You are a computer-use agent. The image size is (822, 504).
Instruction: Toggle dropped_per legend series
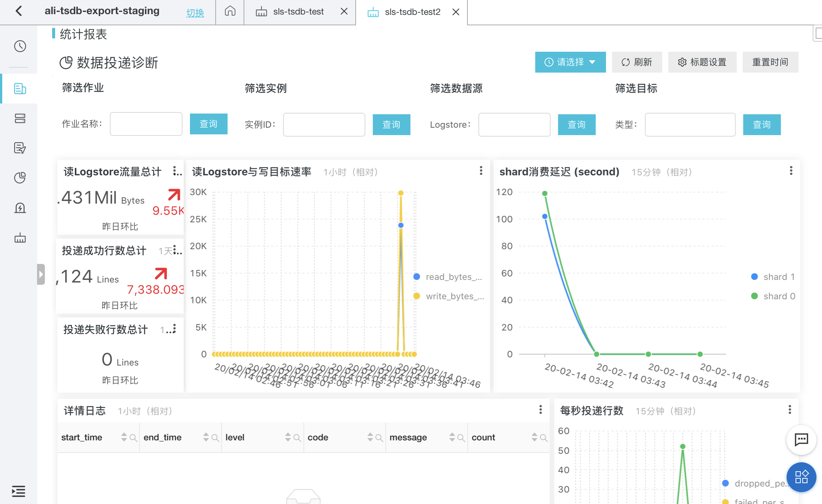(x=755, y=484)
